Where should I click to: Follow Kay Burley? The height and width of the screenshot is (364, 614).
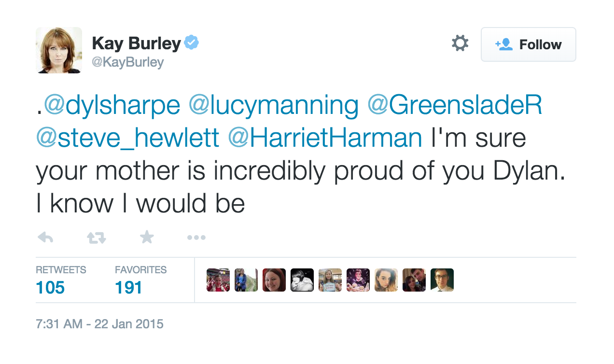528,44
